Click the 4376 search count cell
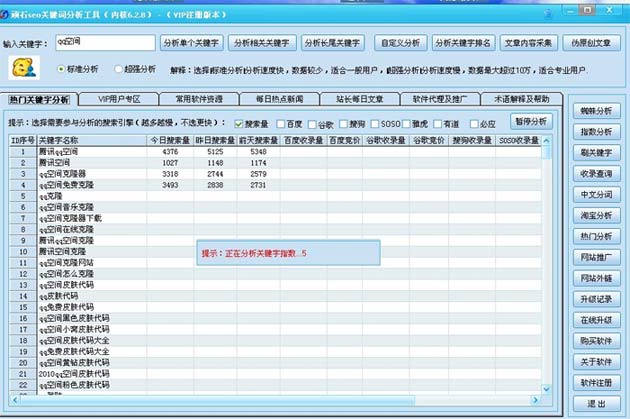This screenshot has width=630, height=419. click(170, 151)
